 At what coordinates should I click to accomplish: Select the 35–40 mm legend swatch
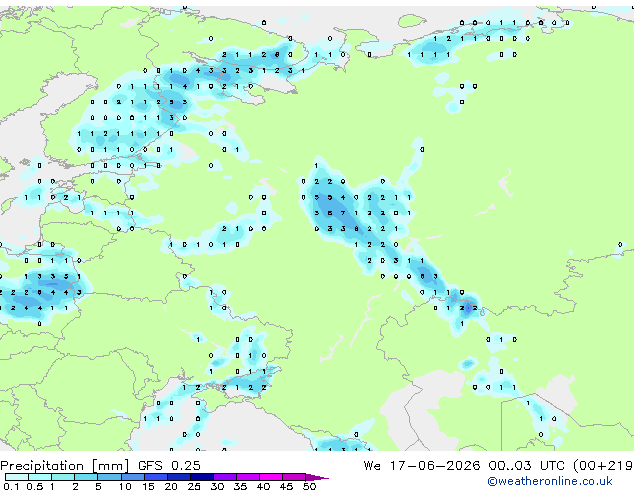(247, 477)
